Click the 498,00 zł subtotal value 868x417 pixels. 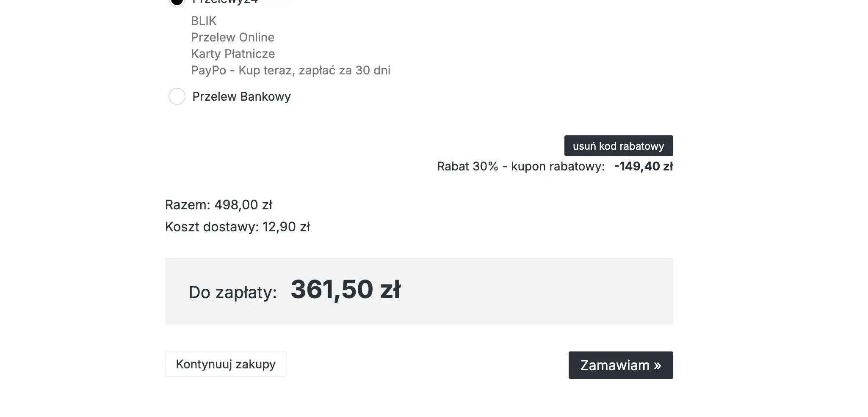click(x=243, y=205)
